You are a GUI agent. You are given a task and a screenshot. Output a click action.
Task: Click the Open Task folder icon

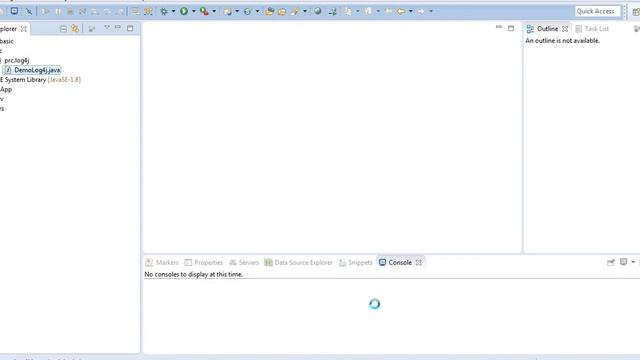(x=282, y=11)
